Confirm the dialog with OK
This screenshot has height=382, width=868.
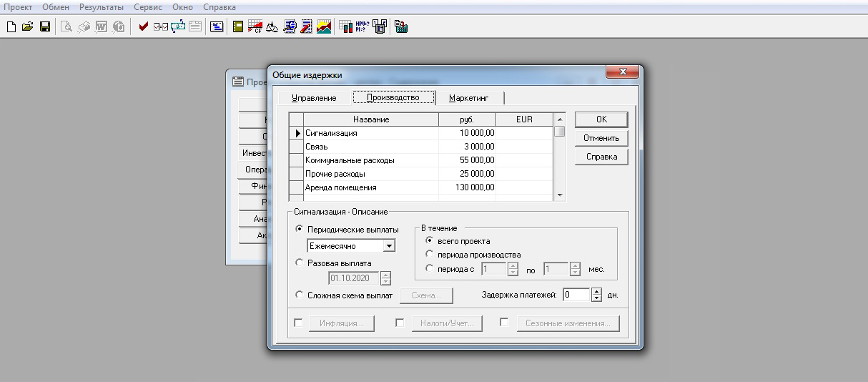[x=601, y=119]
